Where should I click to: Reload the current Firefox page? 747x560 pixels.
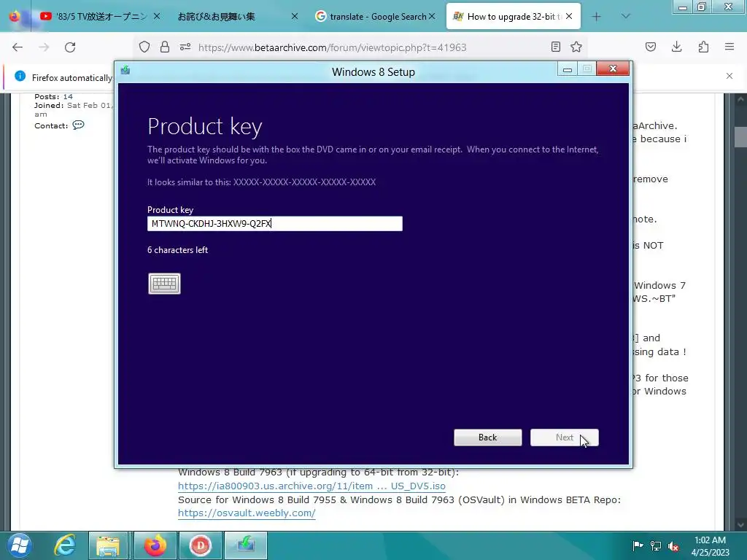point(70,47)
